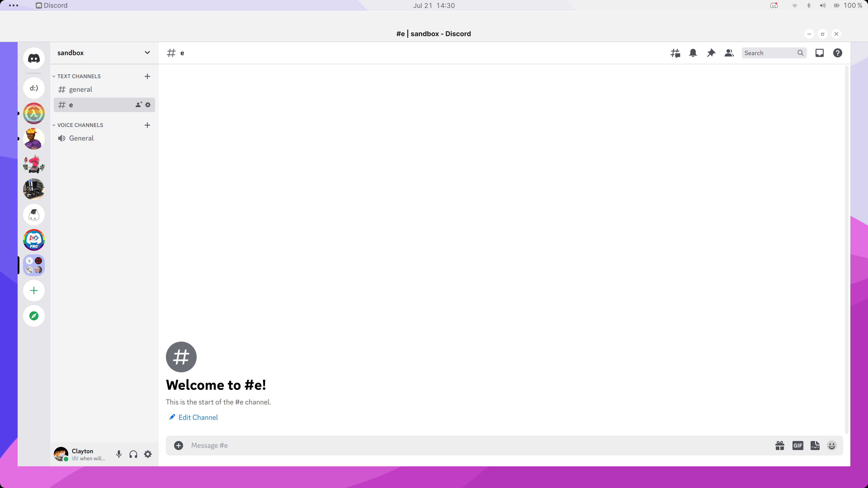The height and width of the screenshot is (488, 868).
Task: Open the sticker picker
Action: pyautogui.click(x=815, y=445)
